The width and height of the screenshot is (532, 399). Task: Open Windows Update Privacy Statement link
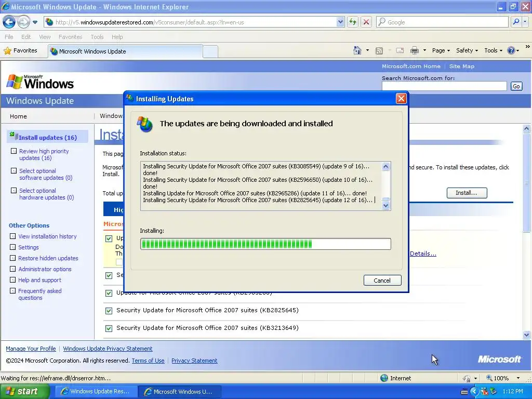tap(108, 349)
